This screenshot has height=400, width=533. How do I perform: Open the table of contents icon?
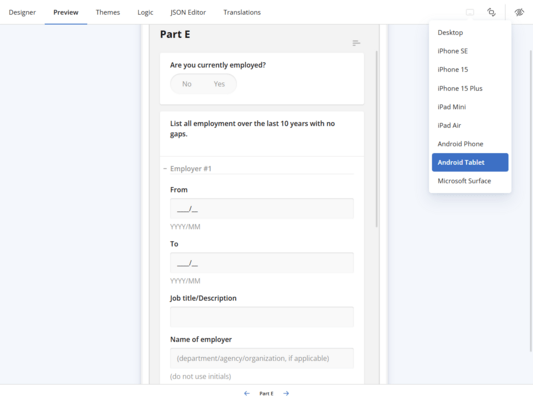point(356,43)
